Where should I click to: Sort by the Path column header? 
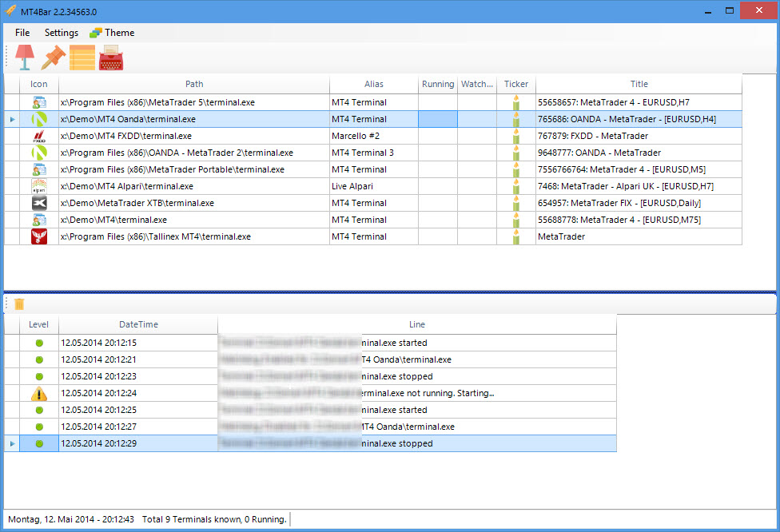pos(194,84)
